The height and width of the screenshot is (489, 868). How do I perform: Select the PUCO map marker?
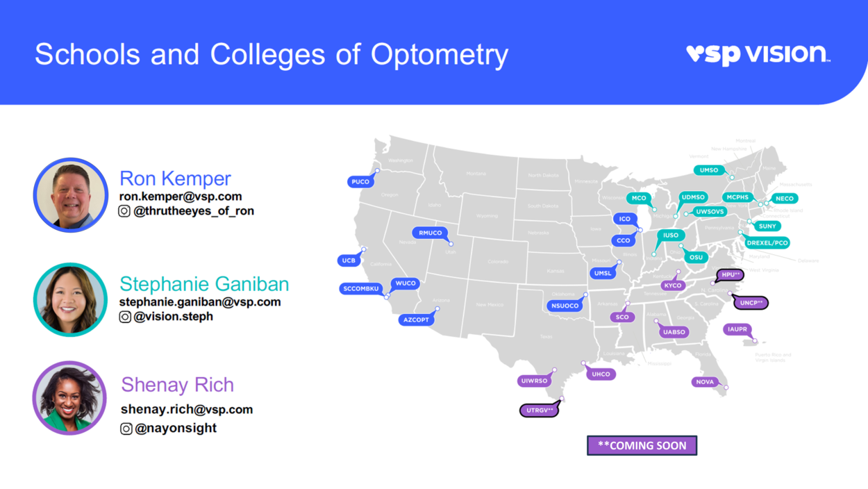[x=360, y=182]
